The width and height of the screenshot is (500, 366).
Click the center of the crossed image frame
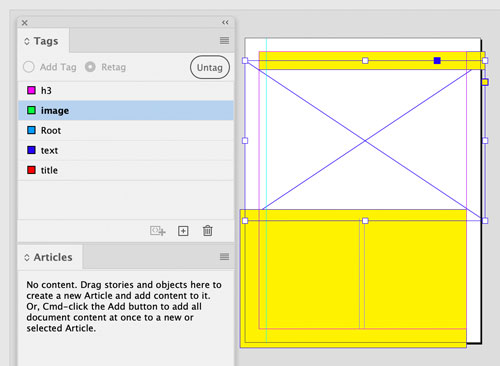(365, 141)
